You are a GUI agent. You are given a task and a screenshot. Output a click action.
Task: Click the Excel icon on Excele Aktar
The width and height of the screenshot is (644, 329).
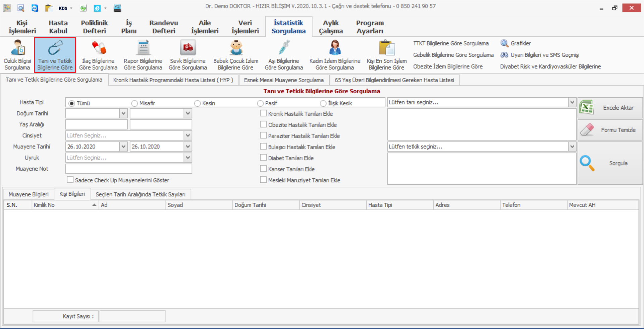tap(587, 107)
